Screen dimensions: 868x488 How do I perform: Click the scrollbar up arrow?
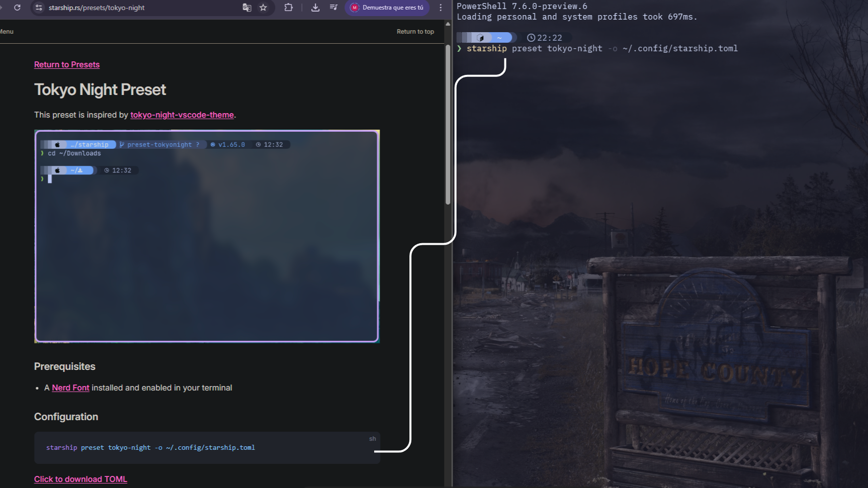[x=448, y=24]
